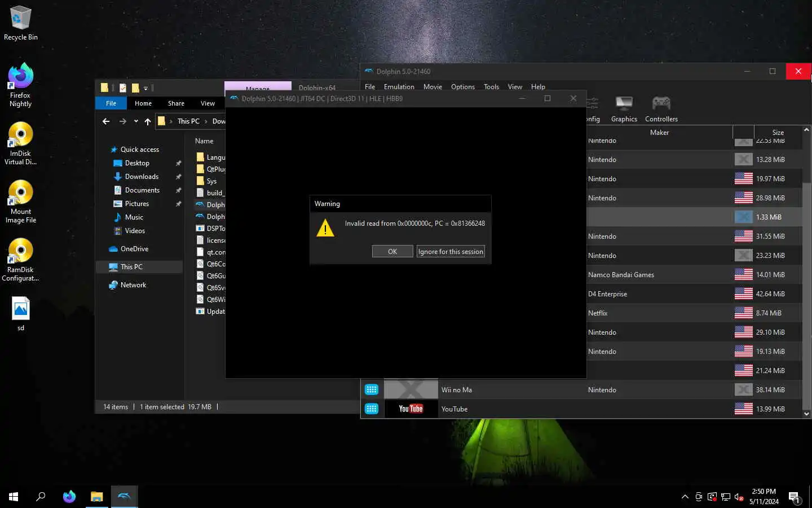Viewport: 812px width, 508px height.
Task: Show hidden system tray icons
Action: (x=685, y=497)
